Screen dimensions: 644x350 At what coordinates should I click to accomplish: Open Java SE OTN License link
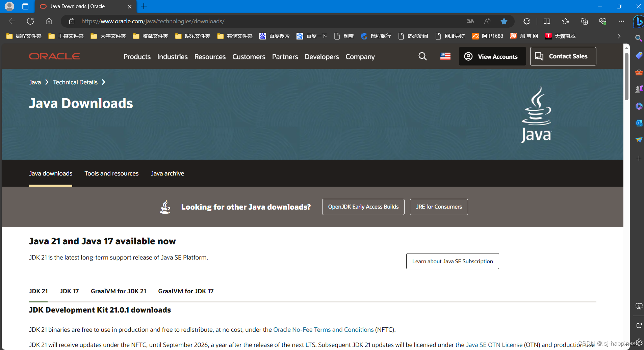(494, 345)
